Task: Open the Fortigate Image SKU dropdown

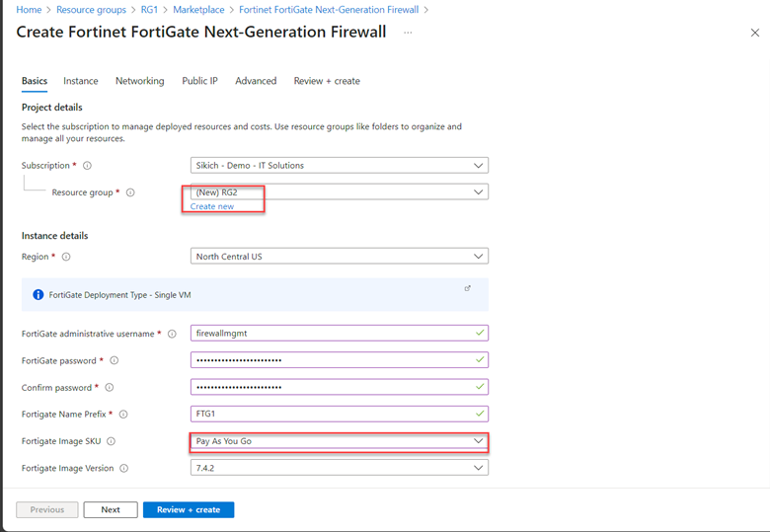Action: 339,441
